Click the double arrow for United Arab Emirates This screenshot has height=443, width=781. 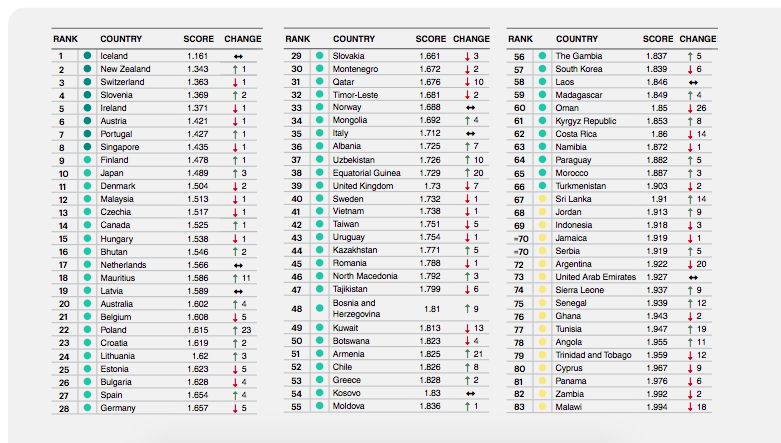click(693, 277)
